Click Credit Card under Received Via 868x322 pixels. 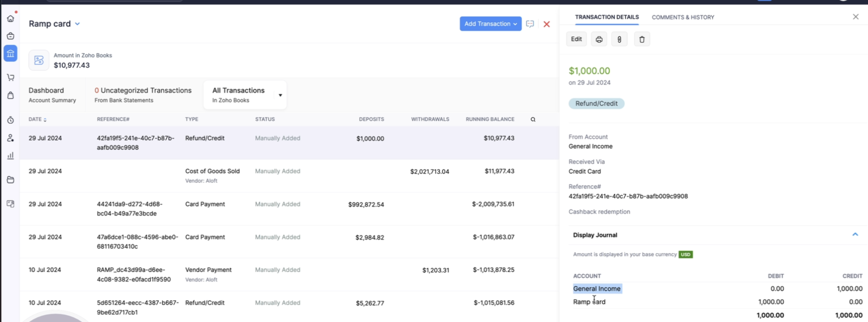tap(584, 171)
